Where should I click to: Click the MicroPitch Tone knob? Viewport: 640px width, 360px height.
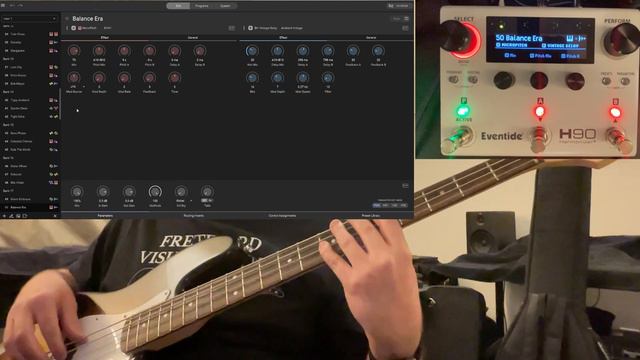pos(175,78)
